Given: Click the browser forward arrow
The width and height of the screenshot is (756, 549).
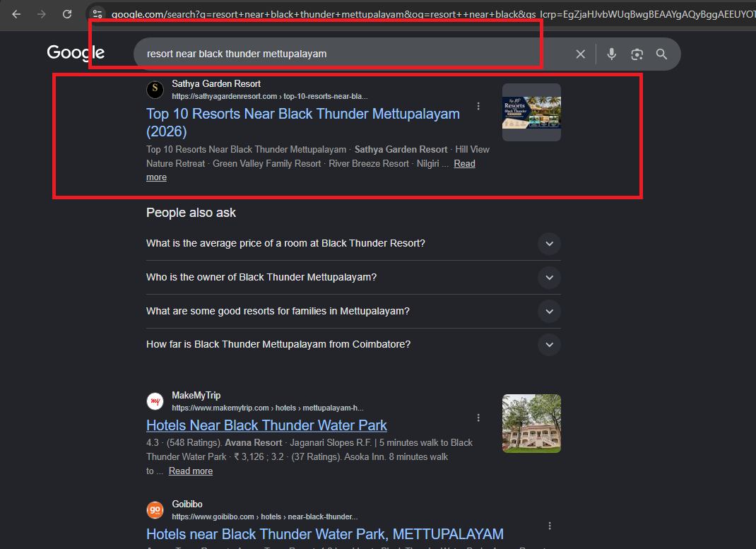Looking at the screenshot, I should tap(42, 14).
